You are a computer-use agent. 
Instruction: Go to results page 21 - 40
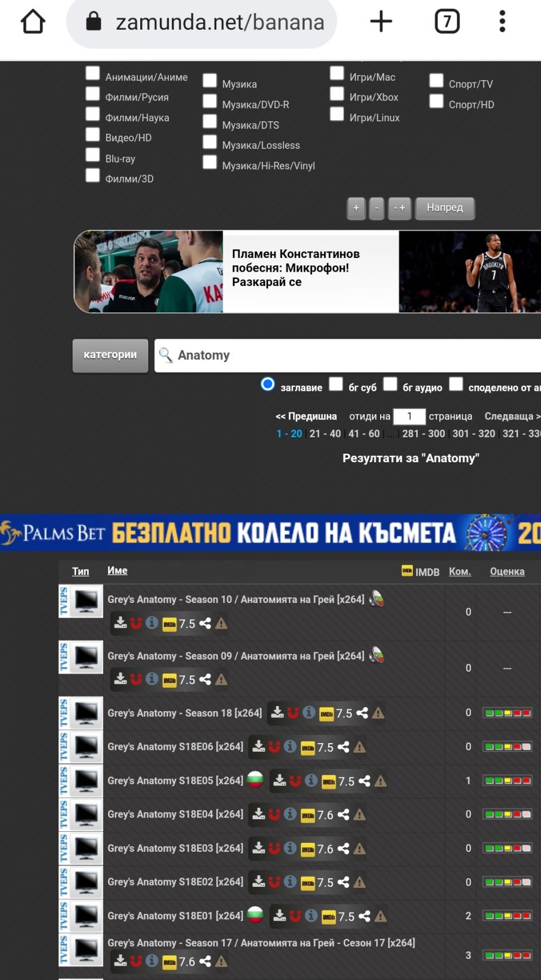click(x=325, y=434)
